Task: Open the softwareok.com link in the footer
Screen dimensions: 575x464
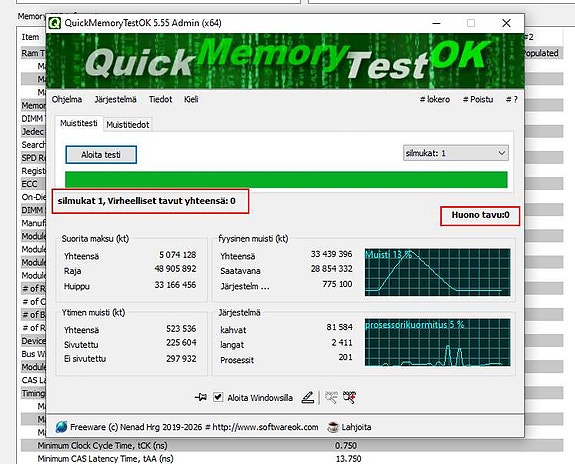Action: tap(265, 427)
